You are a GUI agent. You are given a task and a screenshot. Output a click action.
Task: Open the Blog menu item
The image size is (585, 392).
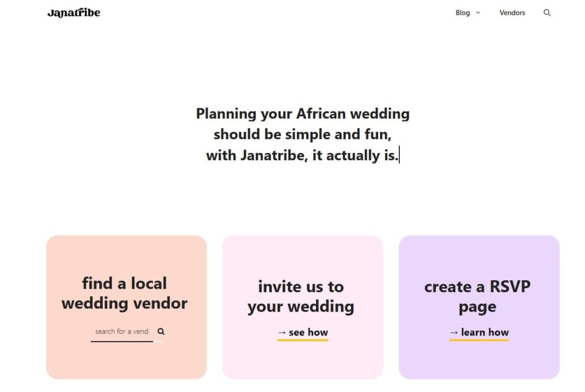tap(462, 13)
